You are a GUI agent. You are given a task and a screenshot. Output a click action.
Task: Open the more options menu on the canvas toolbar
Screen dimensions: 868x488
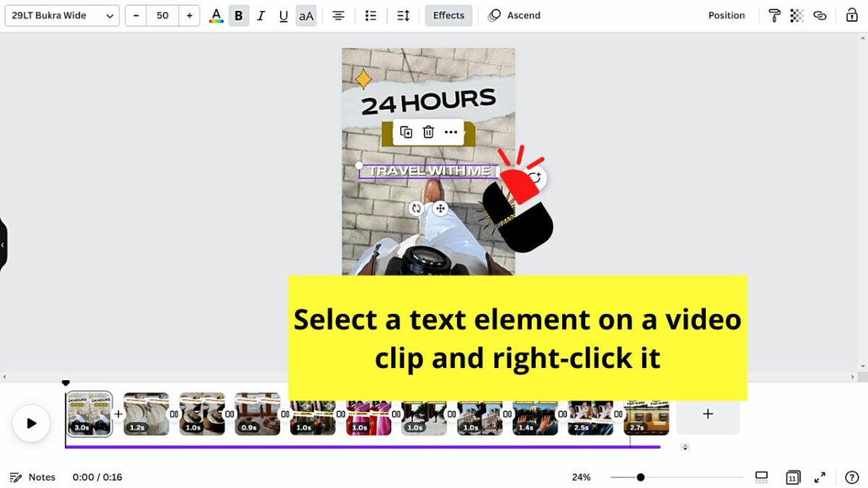coord(451,132)
